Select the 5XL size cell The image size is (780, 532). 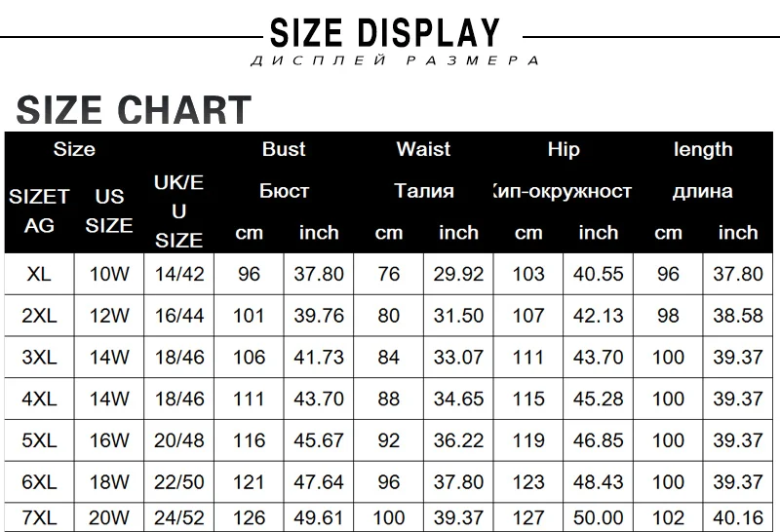click(39, 440)
